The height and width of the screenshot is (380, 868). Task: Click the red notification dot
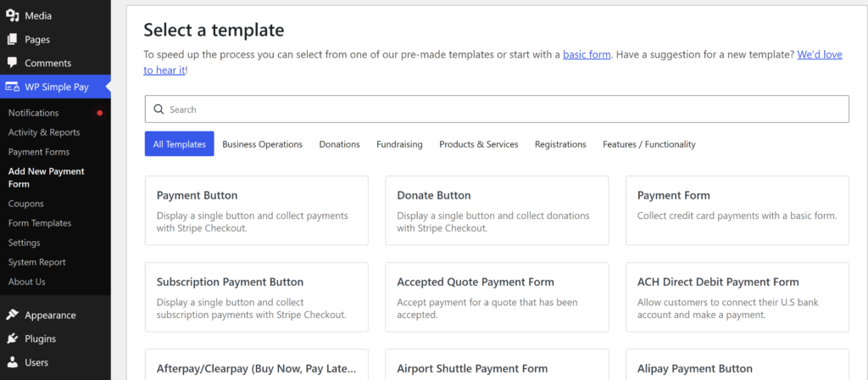tap(100, 113)
